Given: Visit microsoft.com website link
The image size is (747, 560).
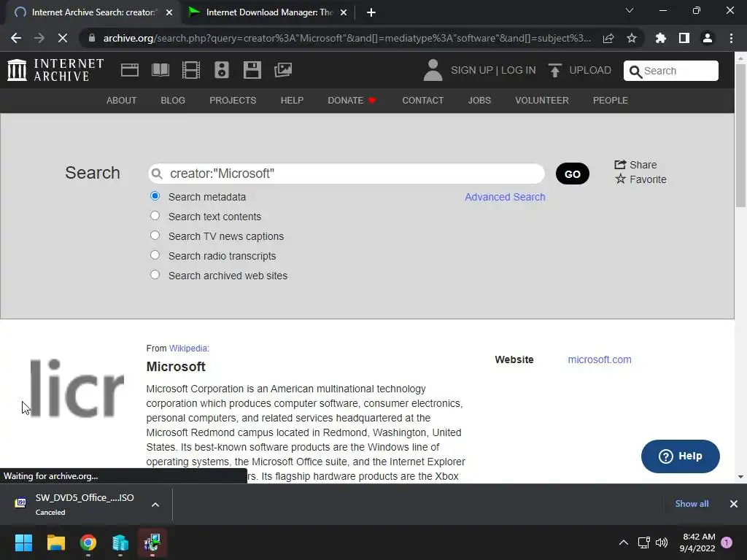Looking at the screenshot, I should point(600,359).
